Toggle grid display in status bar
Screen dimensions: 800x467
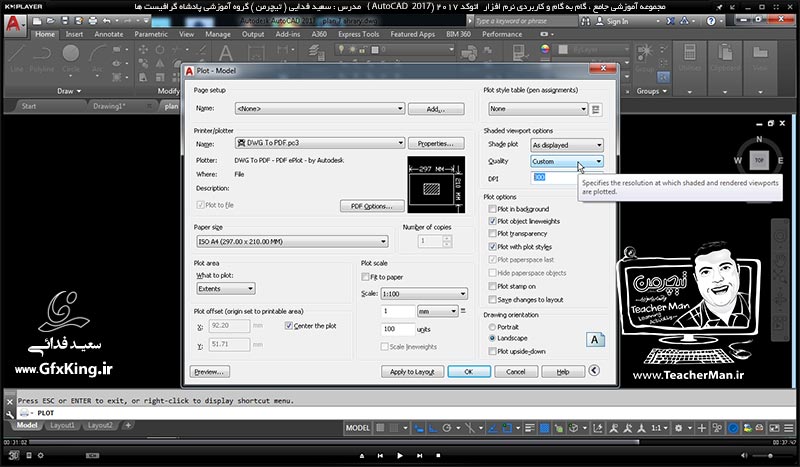(x=380, y=428)
